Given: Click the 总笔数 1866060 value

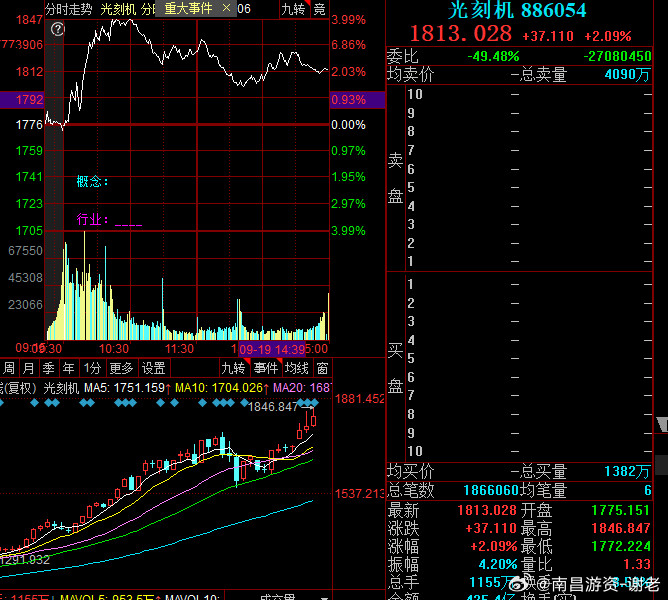Looking at the screenshot, I should pyautogui.click(x=491, y=490).
